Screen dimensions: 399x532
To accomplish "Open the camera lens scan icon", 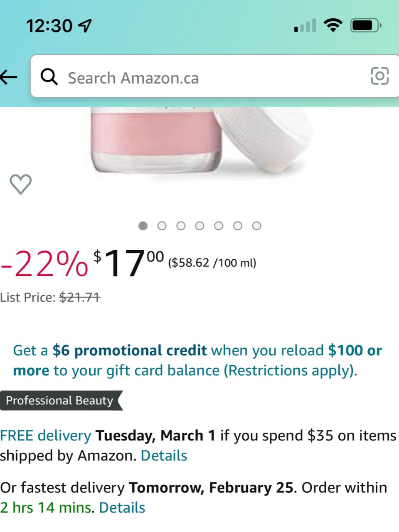I will tap(379, 76).
